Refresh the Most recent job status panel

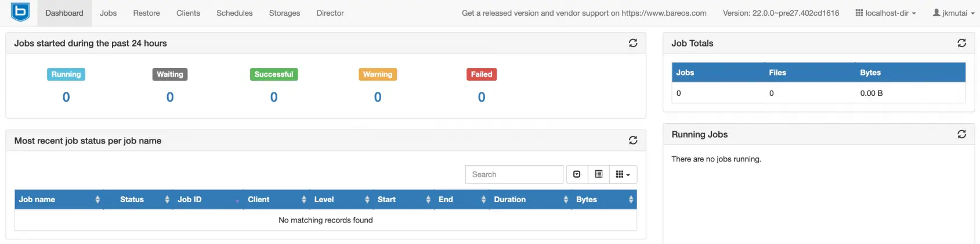coord(633,141)
